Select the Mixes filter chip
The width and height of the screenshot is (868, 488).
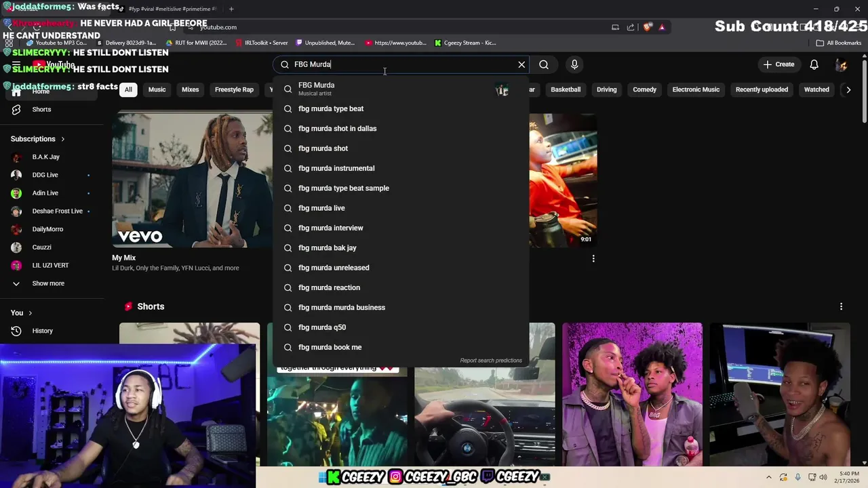[x=190, y=89]
